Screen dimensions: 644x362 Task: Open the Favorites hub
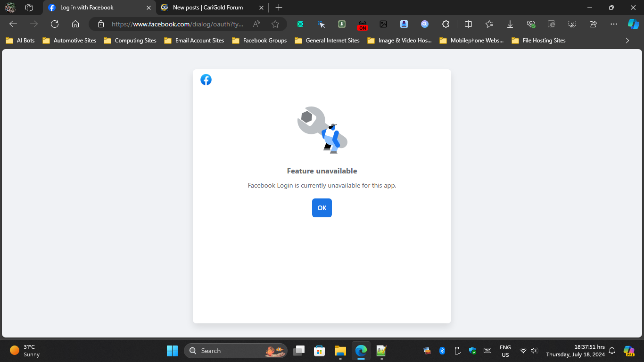pyautogui.click(x=489, y=24)
